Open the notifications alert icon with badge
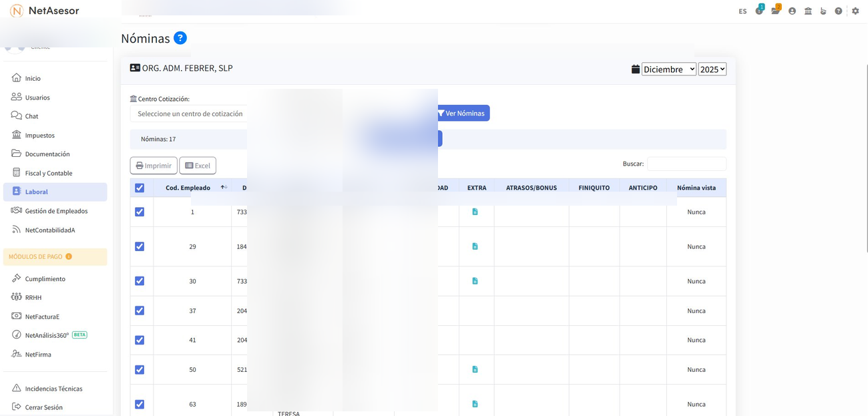 pos(759,11)
